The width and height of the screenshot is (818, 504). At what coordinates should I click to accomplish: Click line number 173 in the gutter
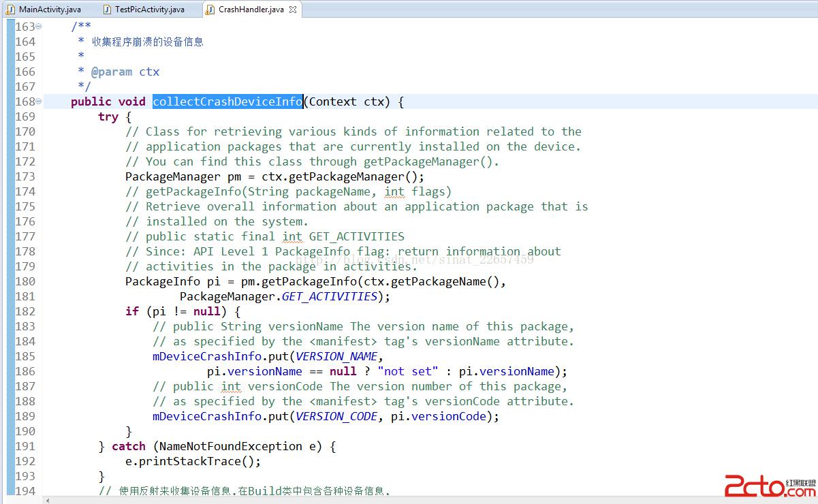click(25, 176)
